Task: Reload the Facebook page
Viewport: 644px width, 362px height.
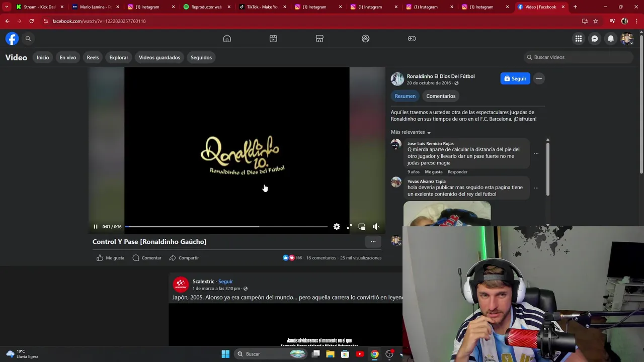Action: (x=31, y=21)
